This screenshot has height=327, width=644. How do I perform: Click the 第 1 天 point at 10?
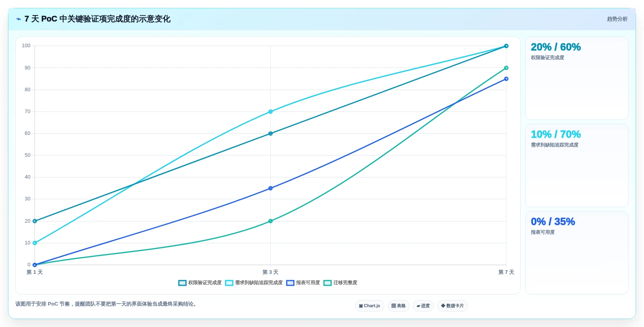[35, 243]
